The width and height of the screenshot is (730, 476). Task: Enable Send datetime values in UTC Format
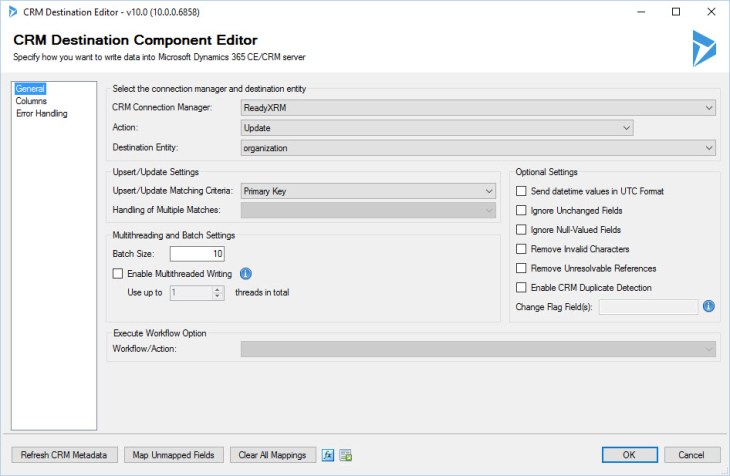(521, 191)
